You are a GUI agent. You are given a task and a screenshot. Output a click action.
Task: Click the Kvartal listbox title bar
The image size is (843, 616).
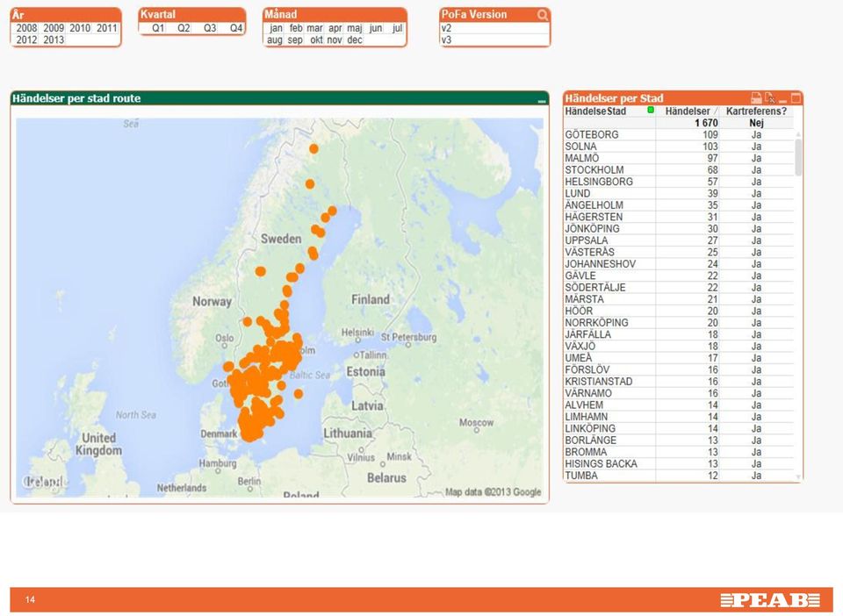192,15
